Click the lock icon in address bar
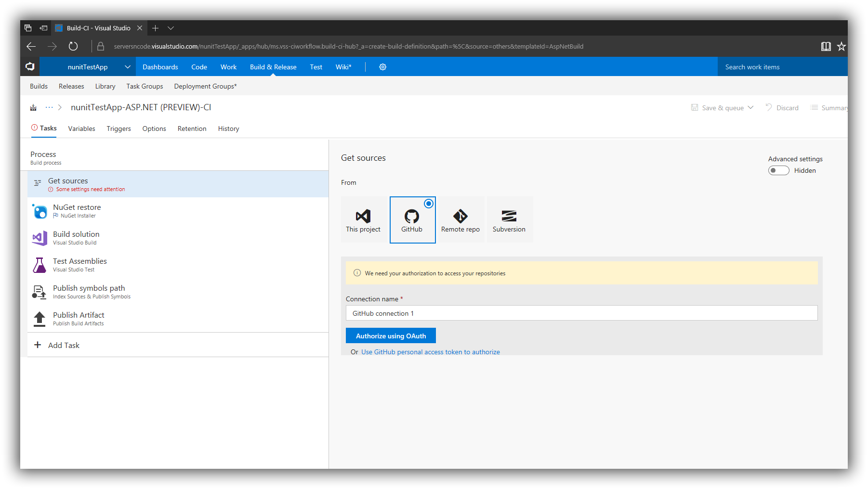 tap(101, 46)
